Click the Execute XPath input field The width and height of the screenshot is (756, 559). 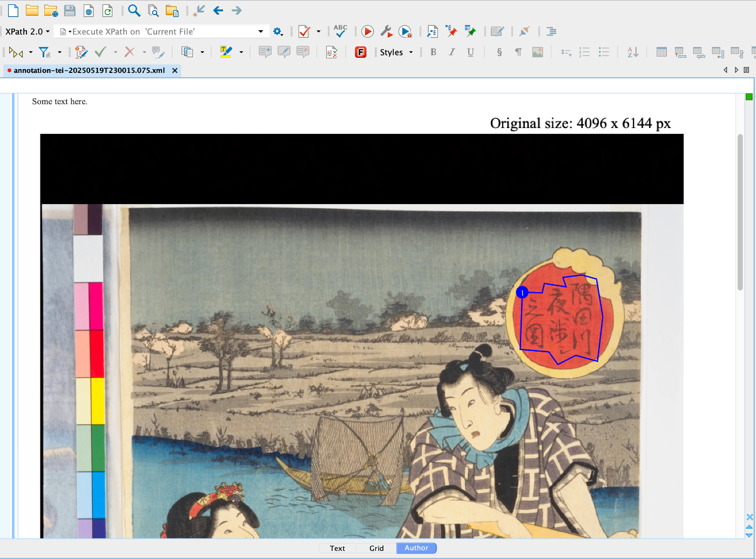point(162,31)
